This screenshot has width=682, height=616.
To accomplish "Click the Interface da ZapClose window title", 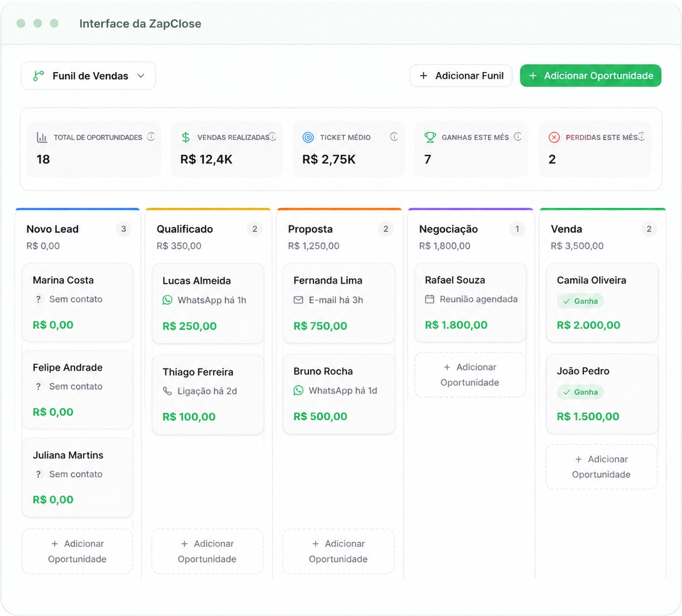I will 140,23.
